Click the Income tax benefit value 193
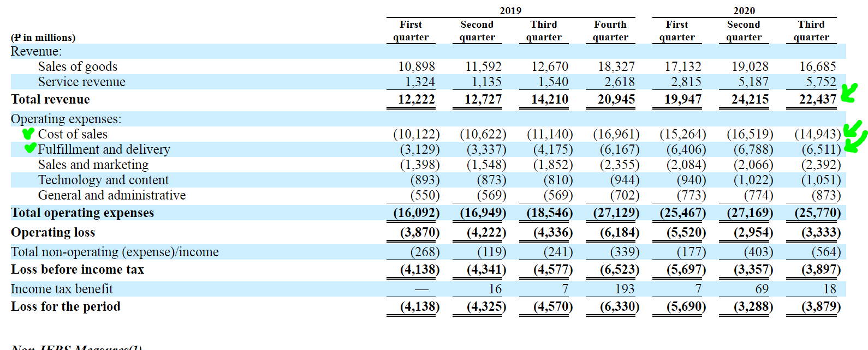Viewport: 868px width, 350px height. pos(625,289)
